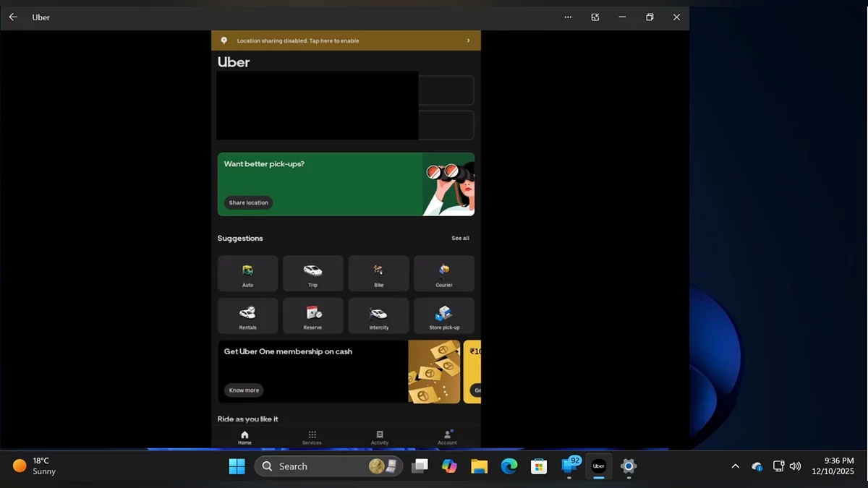The height and width of the screenshot is (488, 868).
Task: Switch to the Activity tab
Action: click(x=380, y=437)
